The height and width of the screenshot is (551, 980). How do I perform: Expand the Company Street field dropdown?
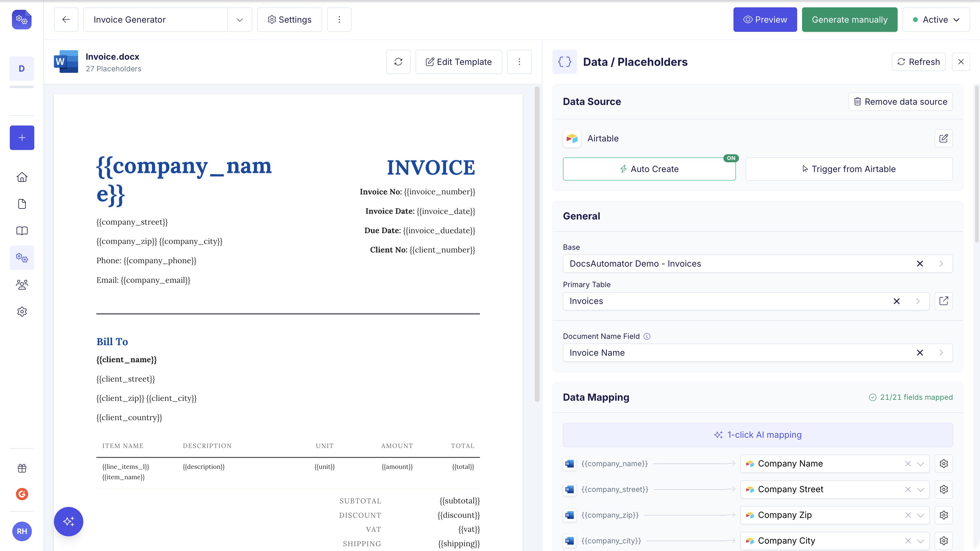point(920,489)
